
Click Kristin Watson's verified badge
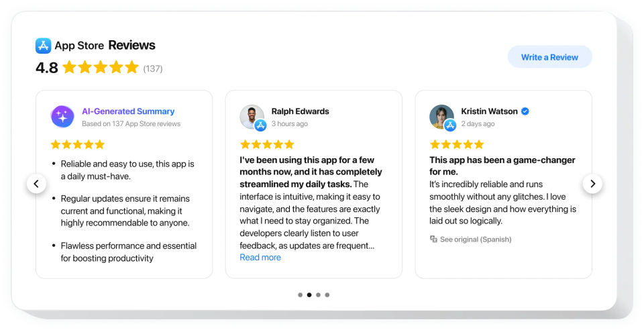(x=525, y=111)
